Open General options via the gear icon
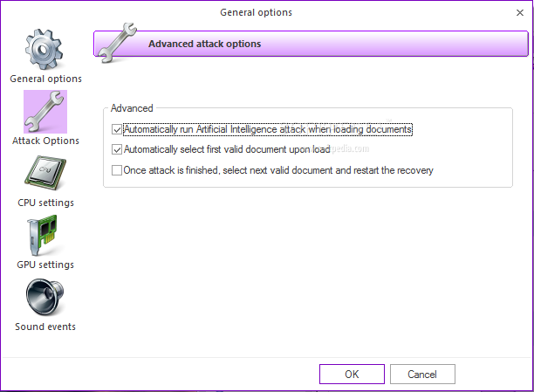The height and width of the screenshot is (392, 534). (x=45, y=49)
